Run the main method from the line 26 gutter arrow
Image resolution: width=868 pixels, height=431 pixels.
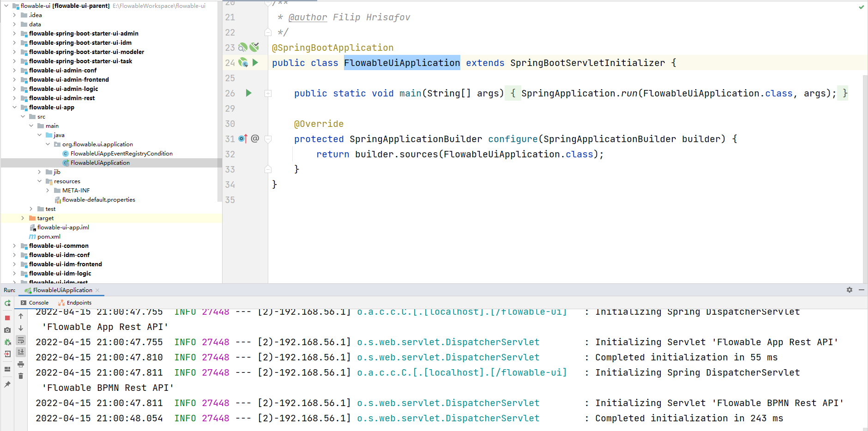249,93
